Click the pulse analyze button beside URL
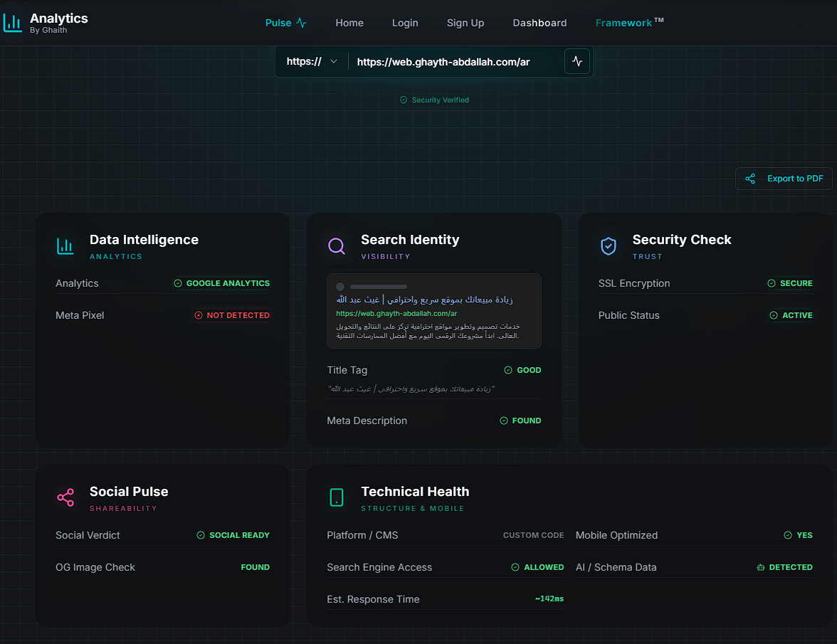 point(577,62)
